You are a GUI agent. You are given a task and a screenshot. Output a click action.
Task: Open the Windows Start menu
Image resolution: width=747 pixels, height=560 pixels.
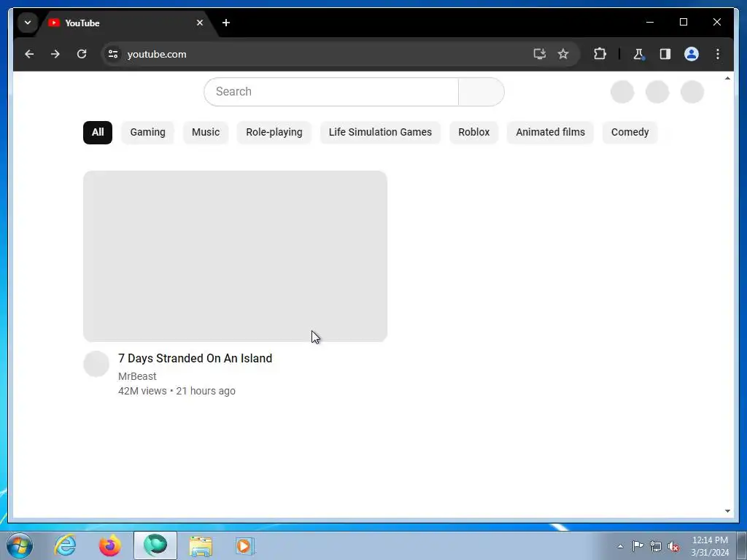point(20,545)
